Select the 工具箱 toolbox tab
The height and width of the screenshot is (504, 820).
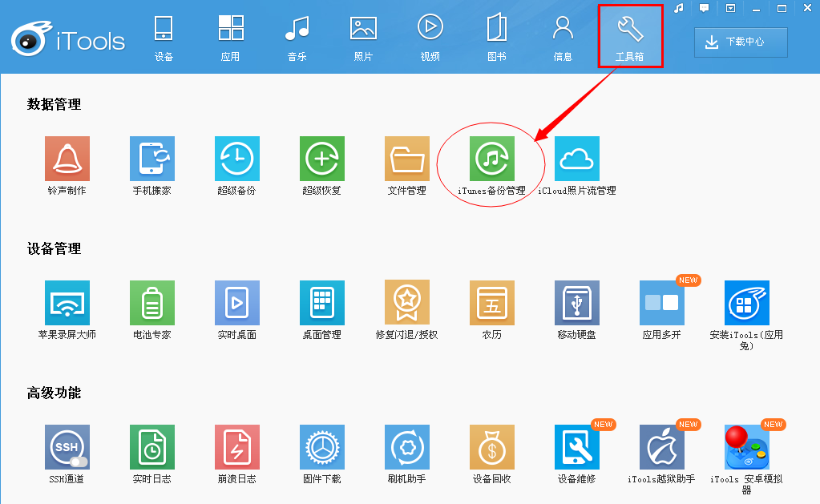(631, 36)
